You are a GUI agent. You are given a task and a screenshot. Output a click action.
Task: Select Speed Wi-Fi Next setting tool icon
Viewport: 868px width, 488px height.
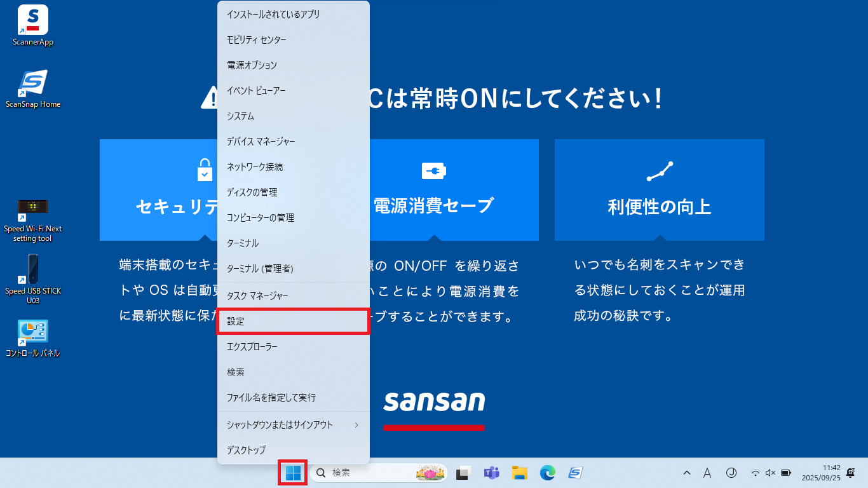pos(33,220)
